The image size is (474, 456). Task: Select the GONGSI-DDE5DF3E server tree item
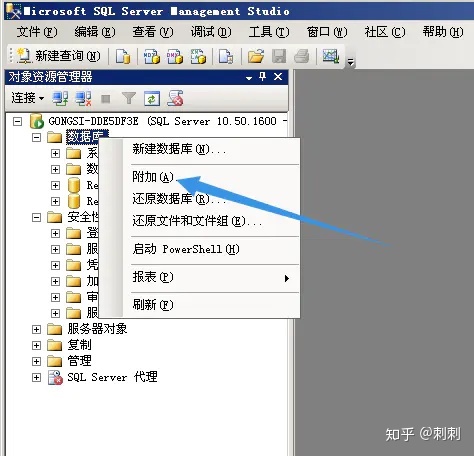pos(167,121)
